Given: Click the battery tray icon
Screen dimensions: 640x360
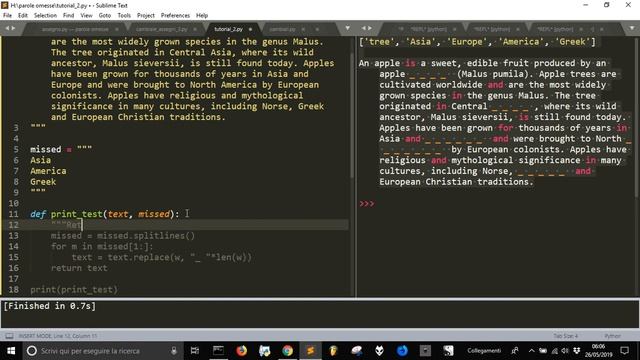Looking at the screenshot, I should click(542, 351).
